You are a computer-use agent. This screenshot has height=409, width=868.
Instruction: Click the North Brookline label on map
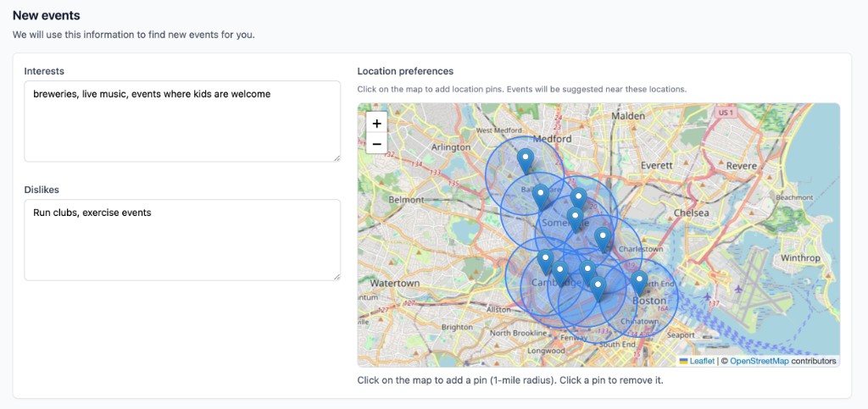tap(518, 333)
